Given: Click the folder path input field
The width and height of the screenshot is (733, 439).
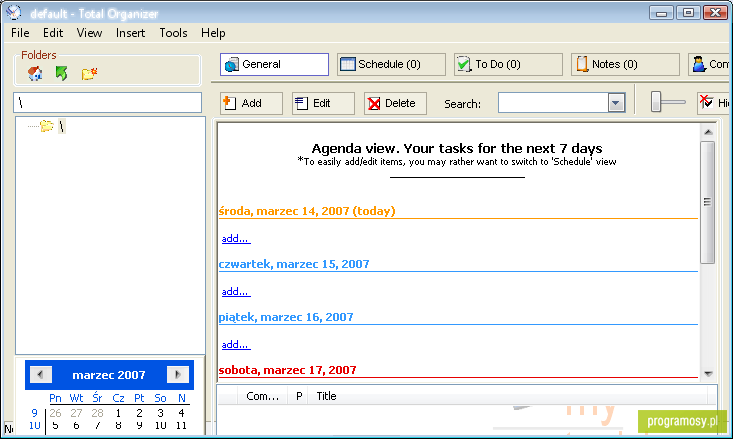Looking at the screenshot, I should coord(108,103).
